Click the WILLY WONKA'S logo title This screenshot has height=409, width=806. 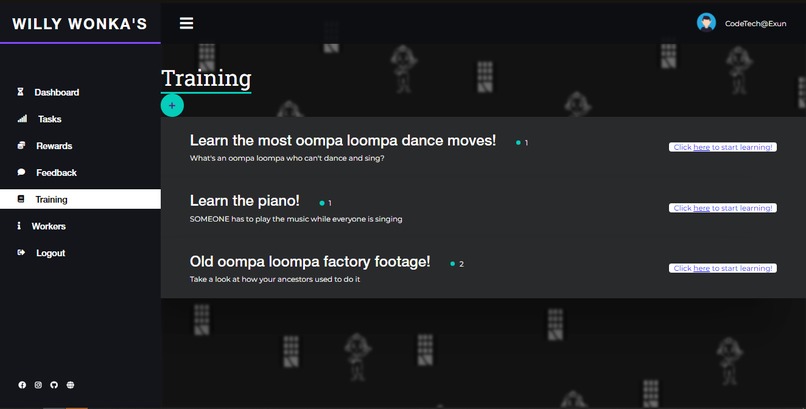pyautogui.click(x=80, y=24)
